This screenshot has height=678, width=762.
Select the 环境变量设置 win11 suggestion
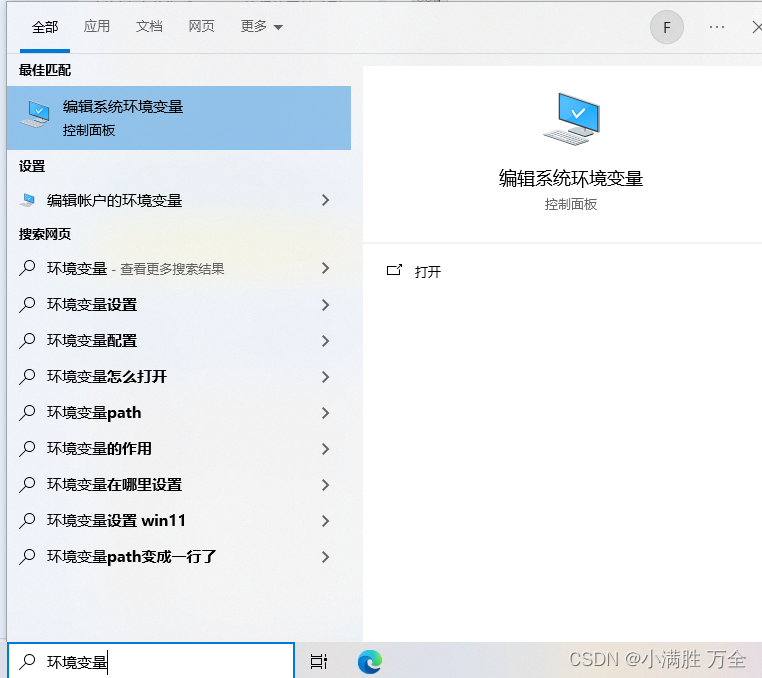coord(179,521)
